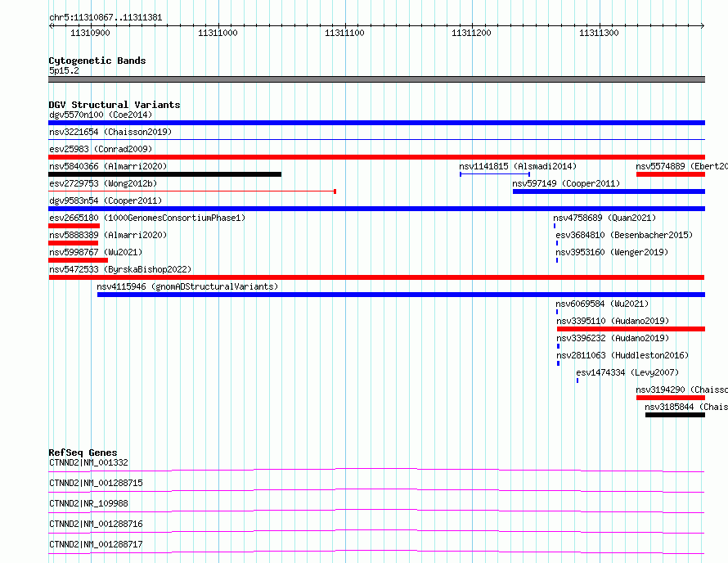Click the red end marker of esv2729753

(335, 191)
